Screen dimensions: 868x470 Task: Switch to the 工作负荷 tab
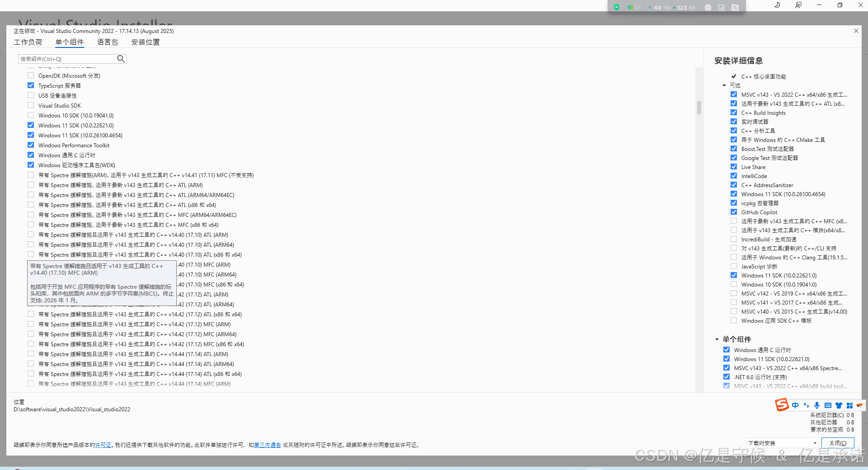(x=28, y=42)
